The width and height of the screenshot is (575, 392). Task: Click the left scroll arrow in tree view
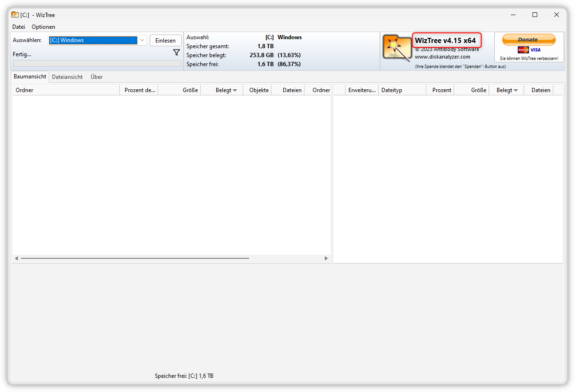point(17,258)
